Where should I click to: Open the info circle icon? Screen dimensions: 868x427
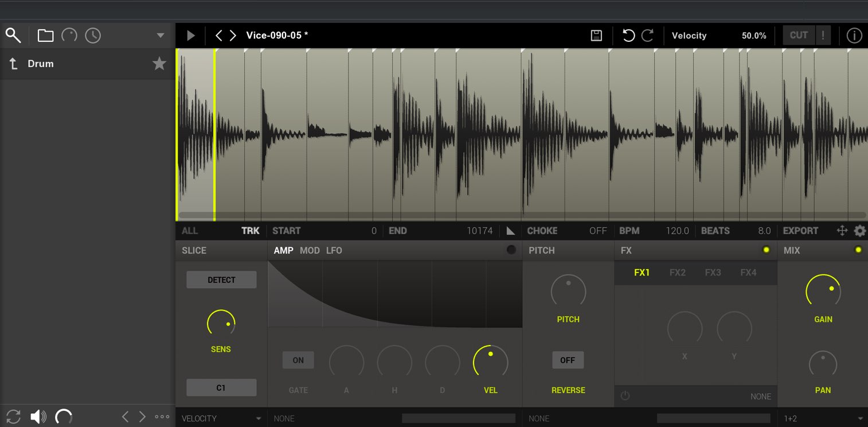(x=854, y=36)
